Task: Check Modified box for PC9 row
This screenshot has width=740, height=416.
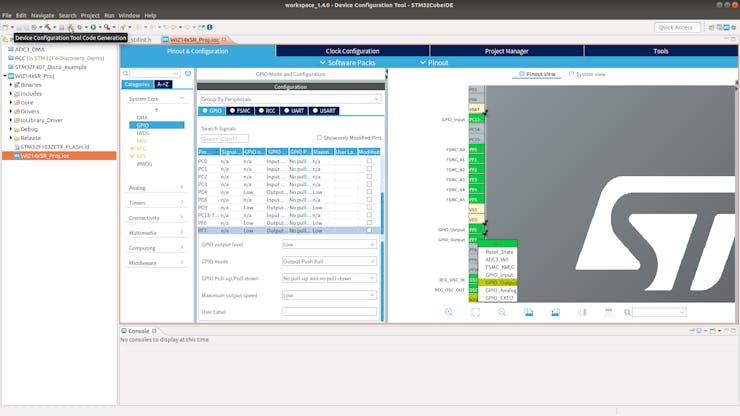Action: tap(369, 207)
